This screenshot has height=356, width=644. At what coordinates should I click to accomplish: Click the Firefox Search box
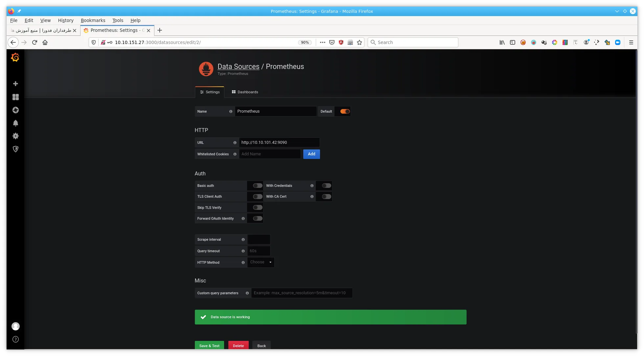tap(413, 42)
